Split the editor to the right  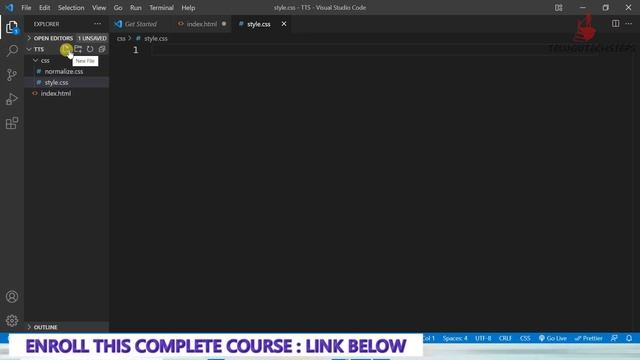[616, 24]
